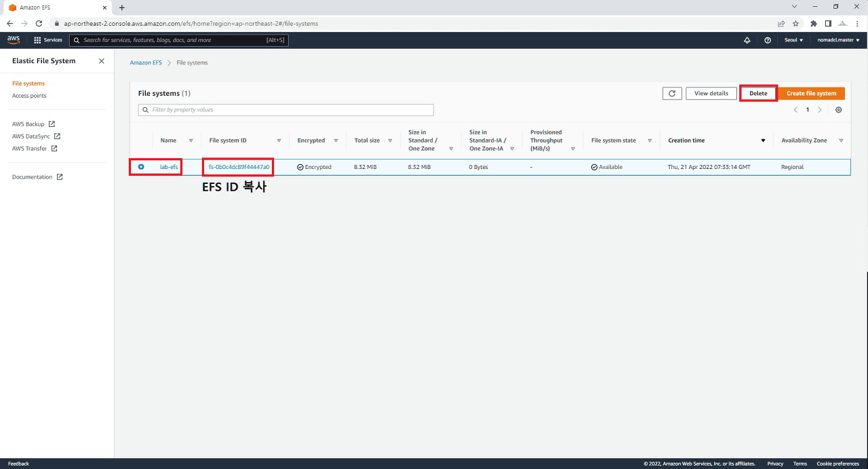Screen dimensions: 868x469
Task: Open Privacy footer link
Action: tap(775, 464)
